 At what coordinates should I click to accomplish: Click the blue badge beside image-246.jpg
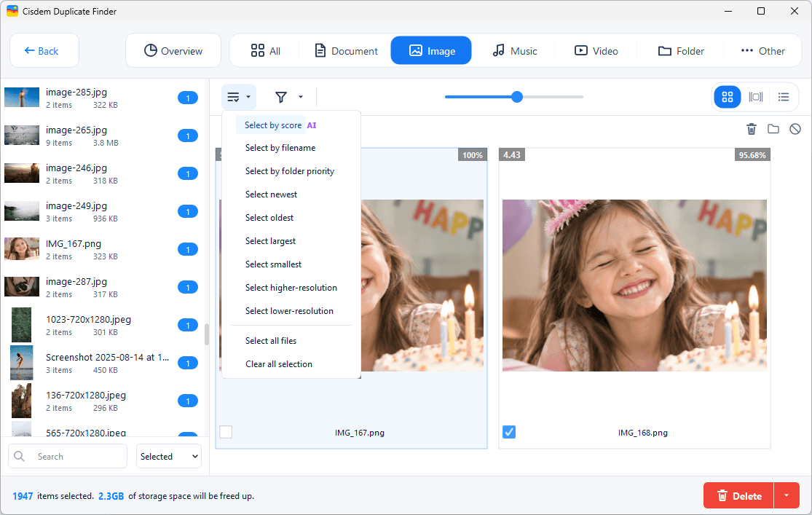(x=187, y=173)
